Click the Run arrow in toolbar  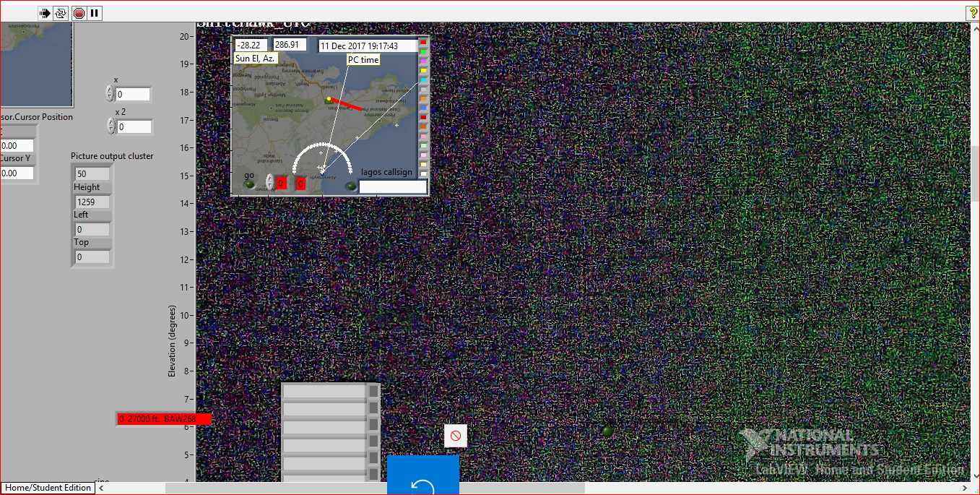coord(45,13)
